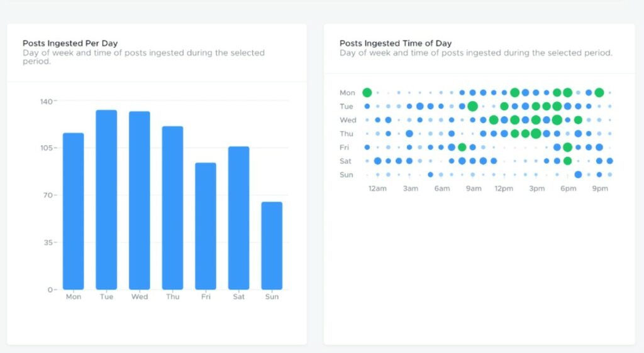Click the 140 y-axis label
The width and height of the screenshot is (644, 353).
[47, 101]
